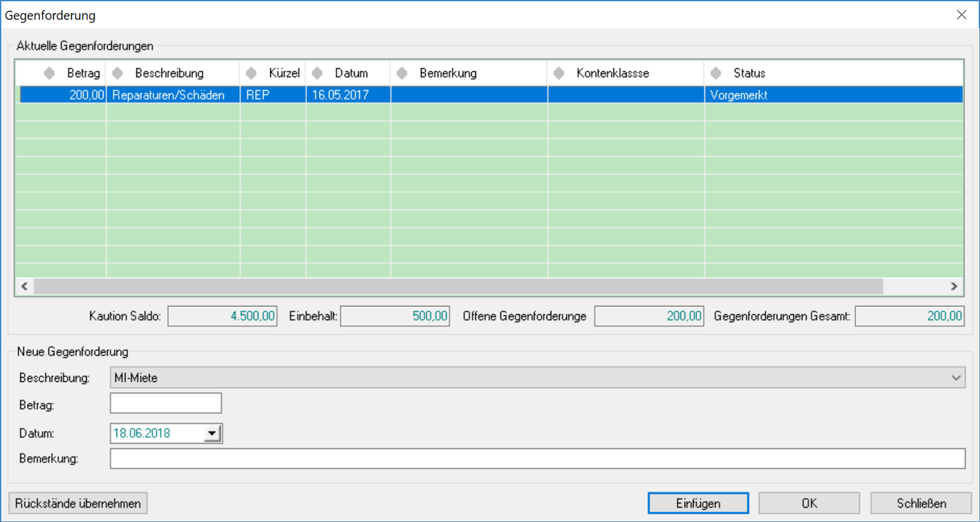Click the diamond icon beside Kürzel column

(251, 74)
